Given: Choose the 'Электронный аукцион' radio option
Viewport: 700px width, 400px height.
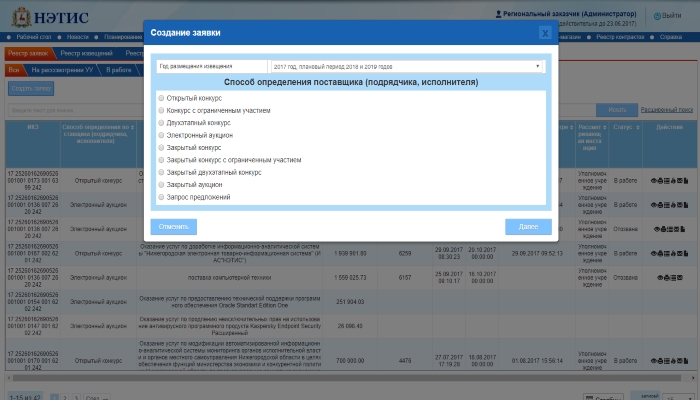Looking at the screenshot, I should 161,135.
